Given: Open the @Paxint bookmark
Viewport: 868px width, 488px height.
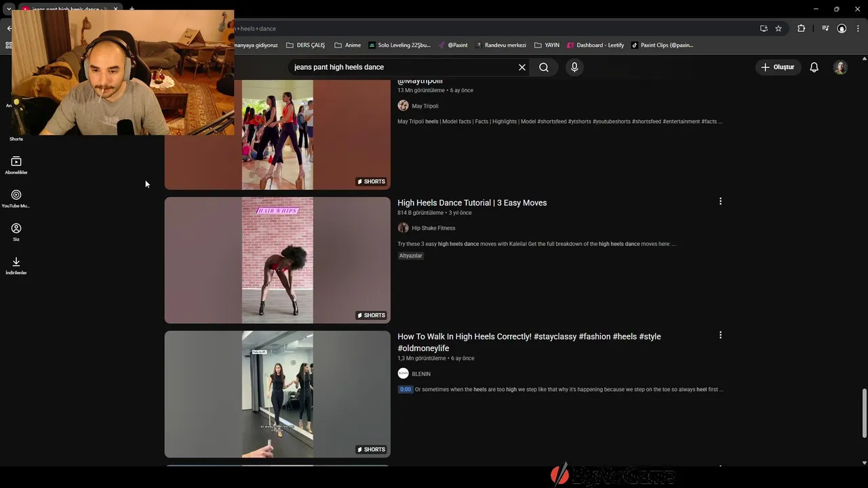Looking at the screenshot, I should pos(453,45).
